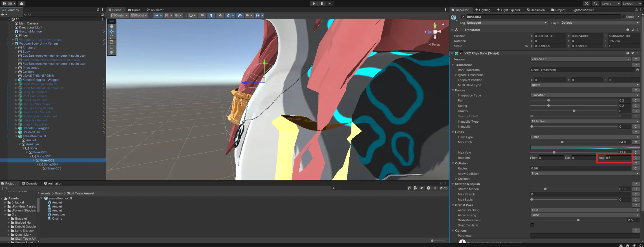Click the Play button
644x247 pixels.
[314, 4]
